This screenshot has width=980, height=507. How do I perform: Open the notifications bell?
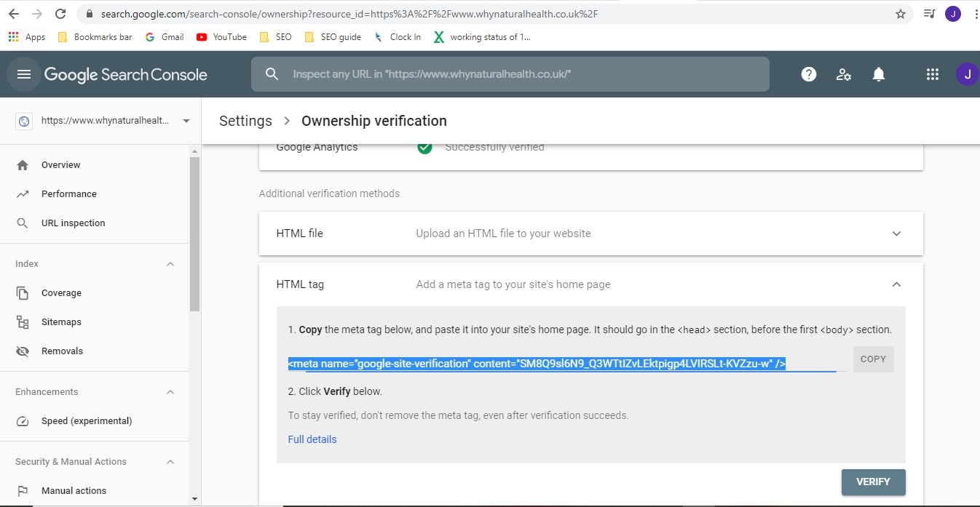pos(878,73)
